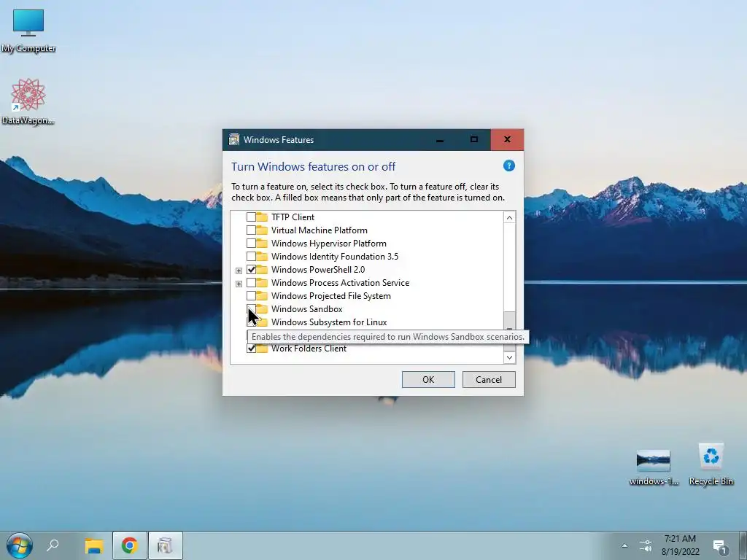
Task: Check Windows Identity Foundation 3.5 box
Action: point(251,256)
